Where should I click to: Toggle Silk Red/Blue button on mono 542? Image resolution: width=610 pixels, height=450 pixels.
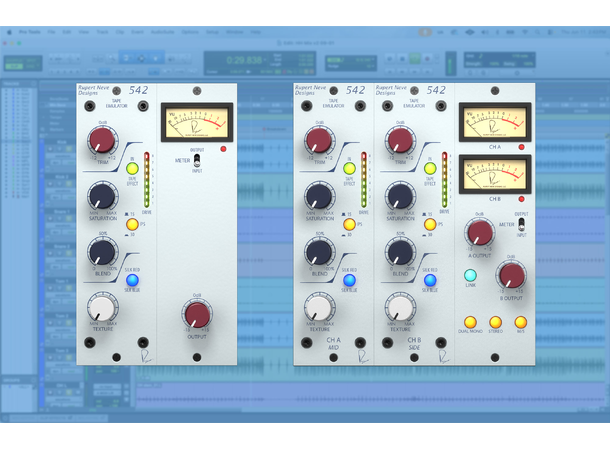(x=132, y=280)
